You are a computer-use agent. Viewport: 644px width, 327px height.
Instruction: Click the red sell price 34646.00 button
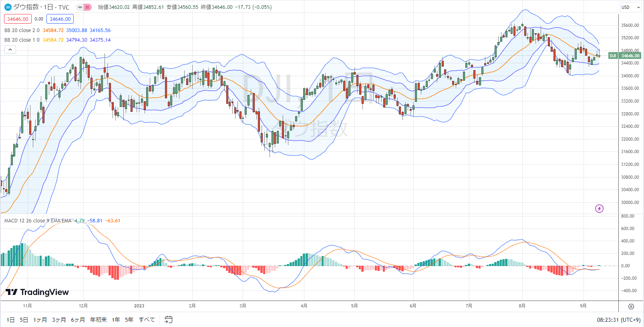pyautogui.click(x=18, y=19)
